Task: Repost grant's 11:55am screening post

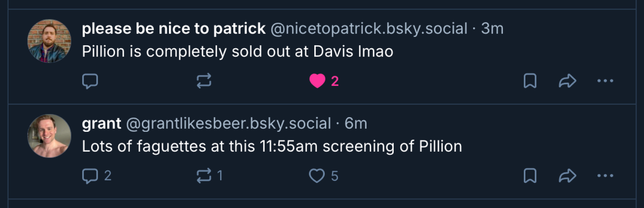Action: point(204,176)
